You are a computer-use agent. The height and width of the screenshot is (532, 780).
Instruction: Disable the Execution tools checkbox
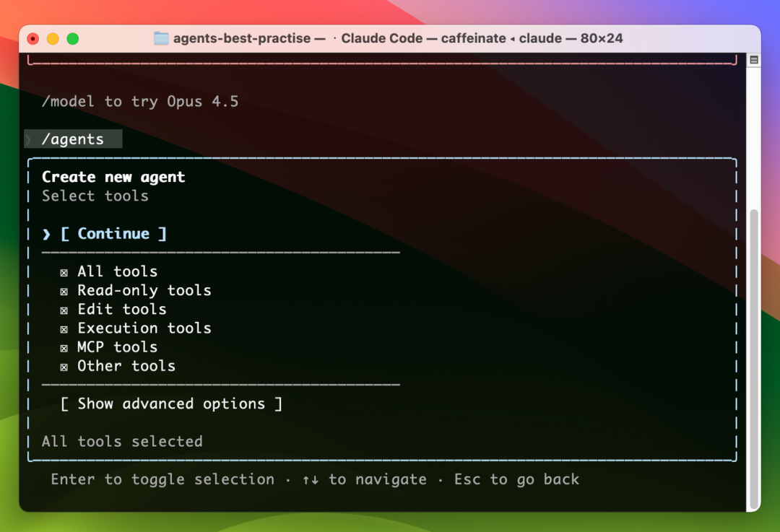coord(64,328)
